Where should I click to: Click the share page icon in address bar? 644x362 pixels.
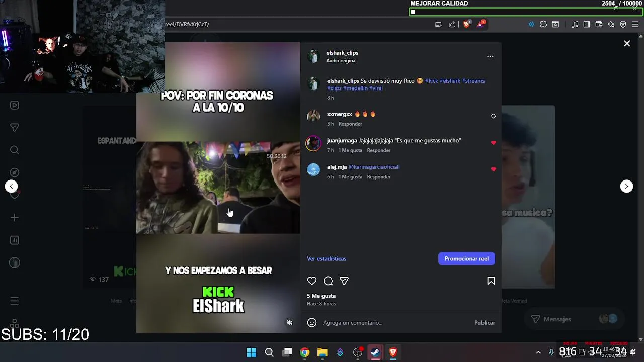452,24
